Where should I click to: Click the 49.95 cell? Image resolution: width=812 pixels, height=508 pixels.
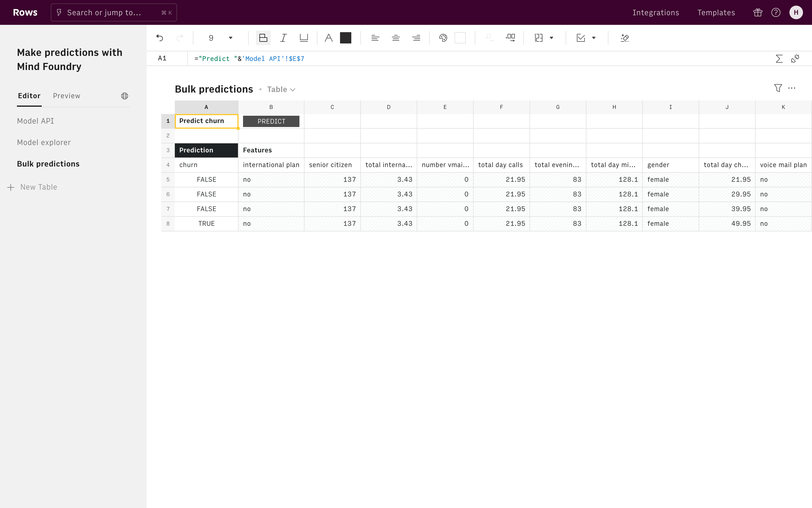click(x=727, y=224)
